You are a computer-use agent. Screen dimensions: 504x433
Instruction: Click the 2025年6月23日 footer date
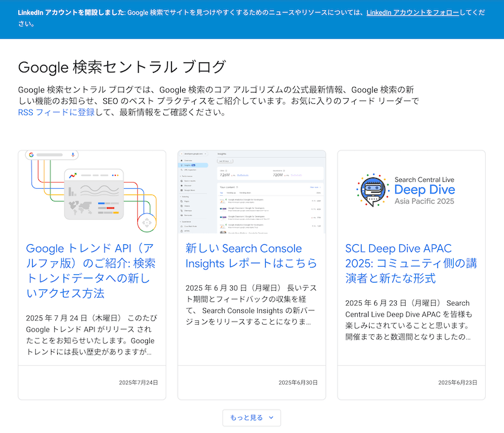458,382
